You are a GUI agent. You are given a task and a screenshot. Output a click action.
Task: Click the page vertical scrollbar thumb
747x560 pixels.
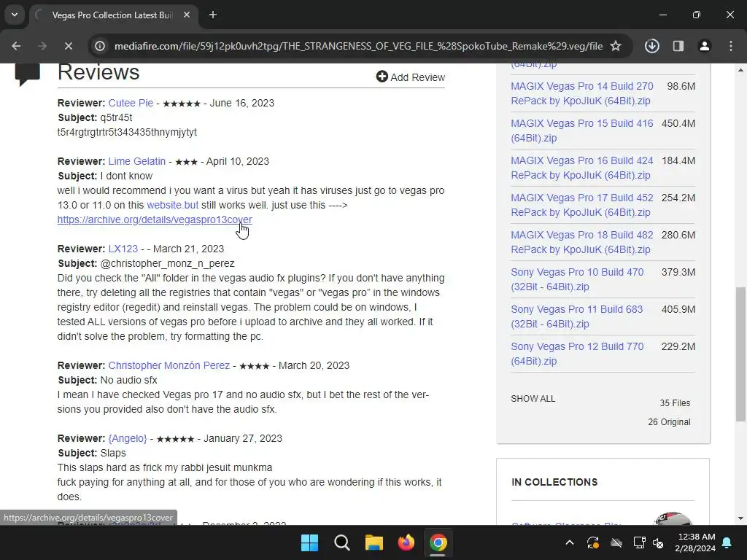(740, 354)
